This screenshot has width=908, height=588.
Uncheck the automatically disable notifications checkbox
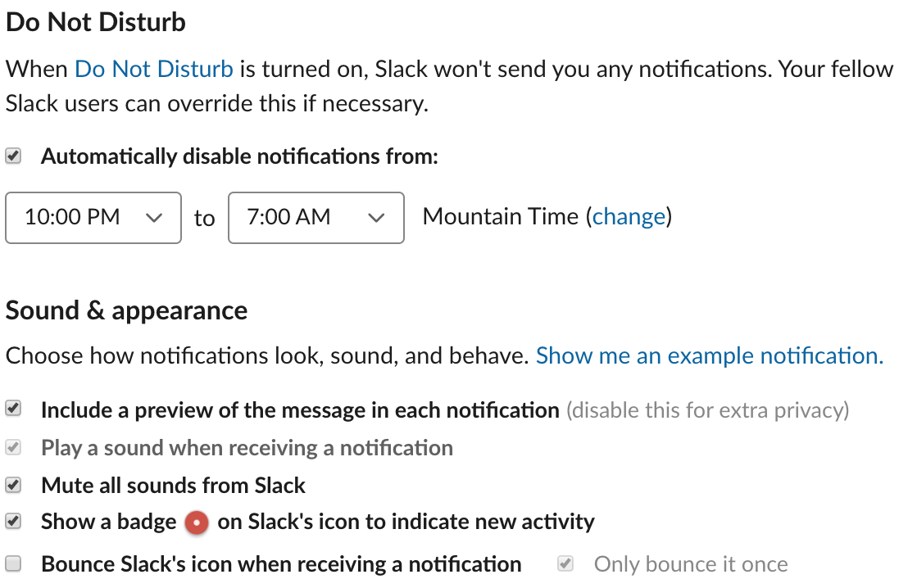[13, 156]
